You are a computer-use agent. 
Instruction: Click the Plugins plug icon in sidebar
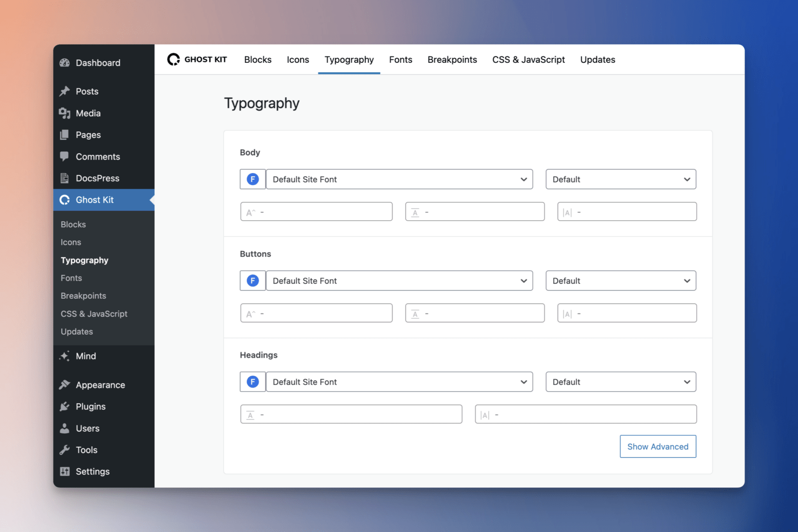point(65,407)
